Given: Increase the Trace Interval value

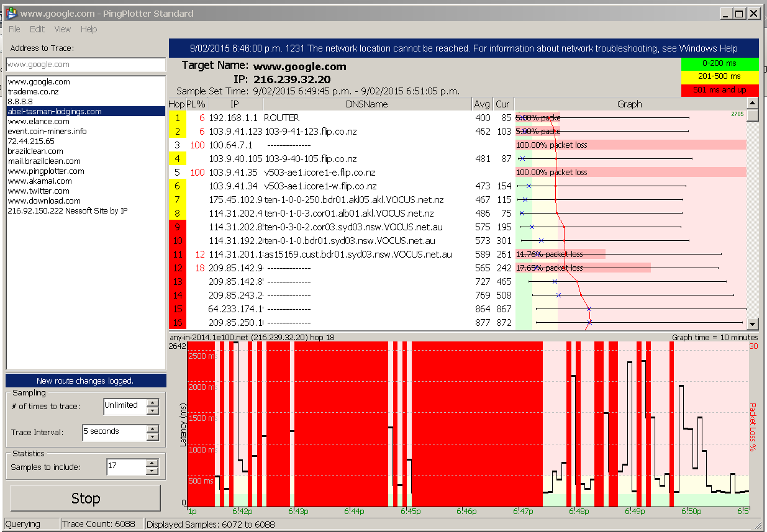Looking at the screenshot, I should click(153, 428).
